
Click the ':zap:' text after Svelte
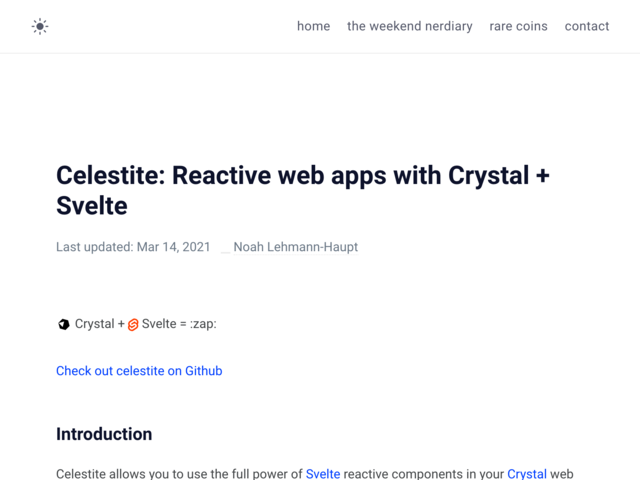[203, 324]
